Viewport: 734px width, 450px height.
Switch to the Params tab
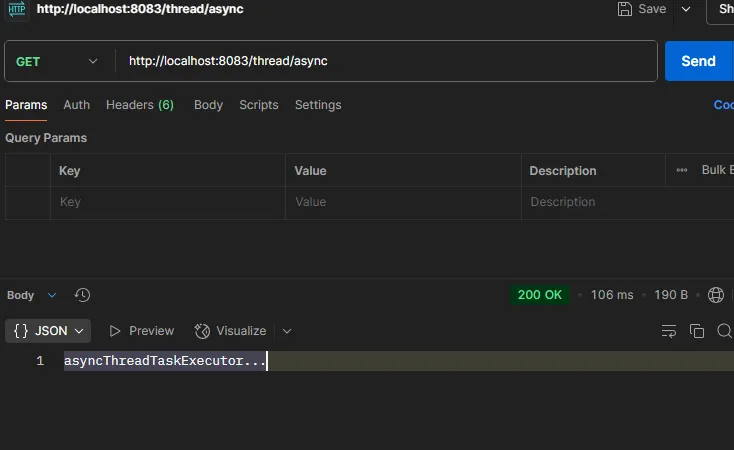pos(26,105)
